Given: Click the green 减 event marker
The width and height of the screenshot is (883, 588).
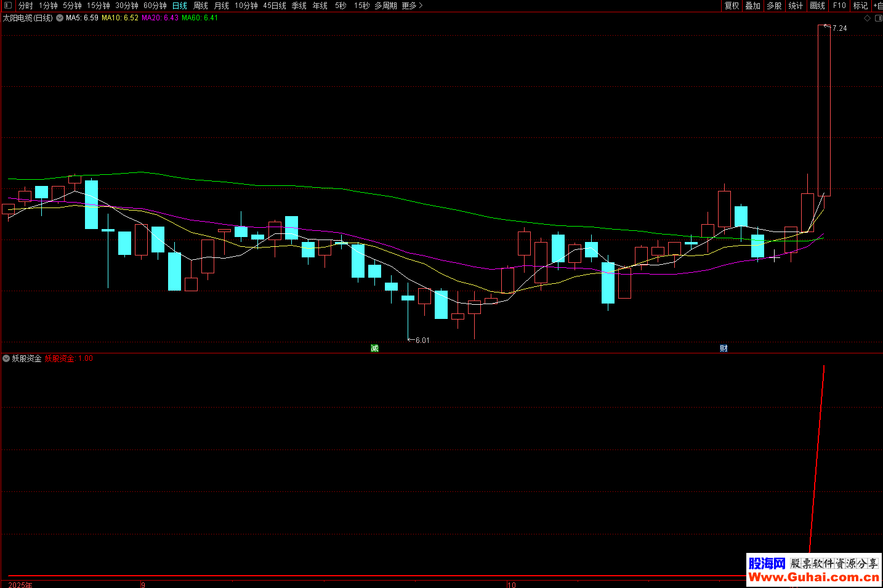Looking at the screenshot, I should (374, 348).
